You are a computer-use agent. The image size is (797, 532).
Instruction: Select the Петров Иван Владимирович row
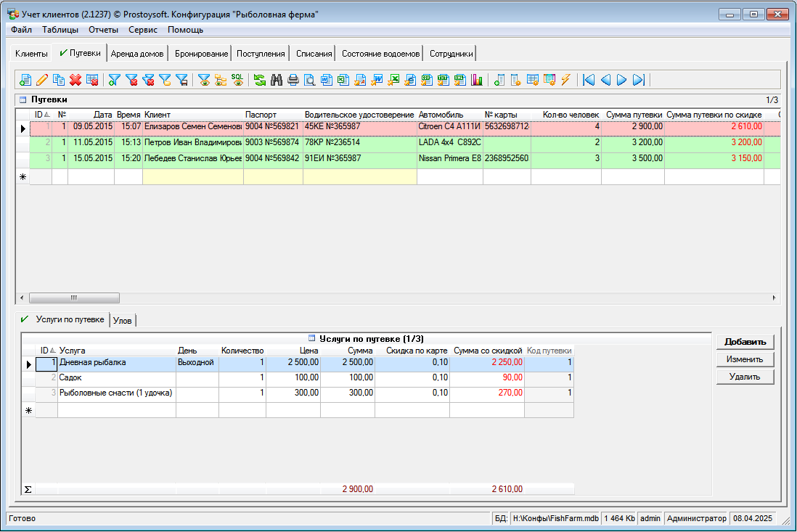(x=192, y=143)
